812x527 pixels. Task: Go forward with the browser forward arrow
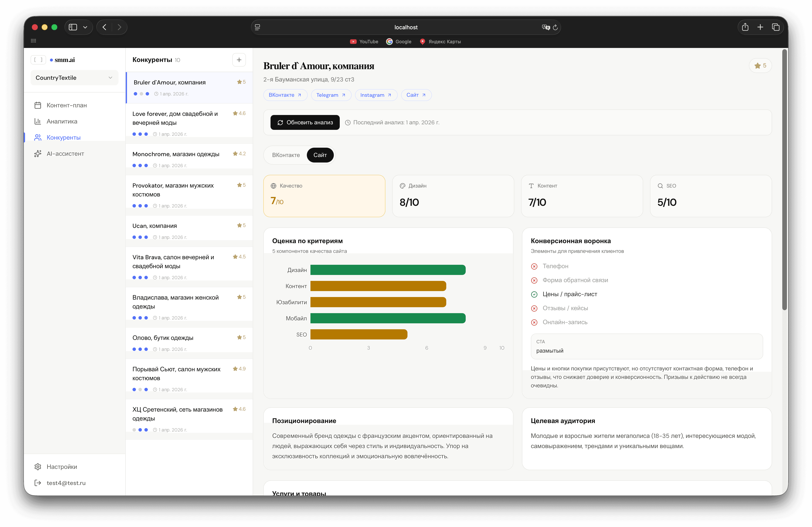(119, 27)
